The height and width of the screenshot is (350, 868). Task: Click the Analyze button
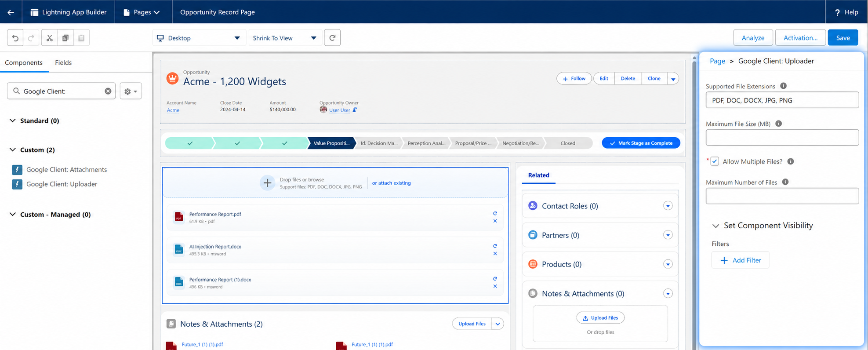(753, 38)
